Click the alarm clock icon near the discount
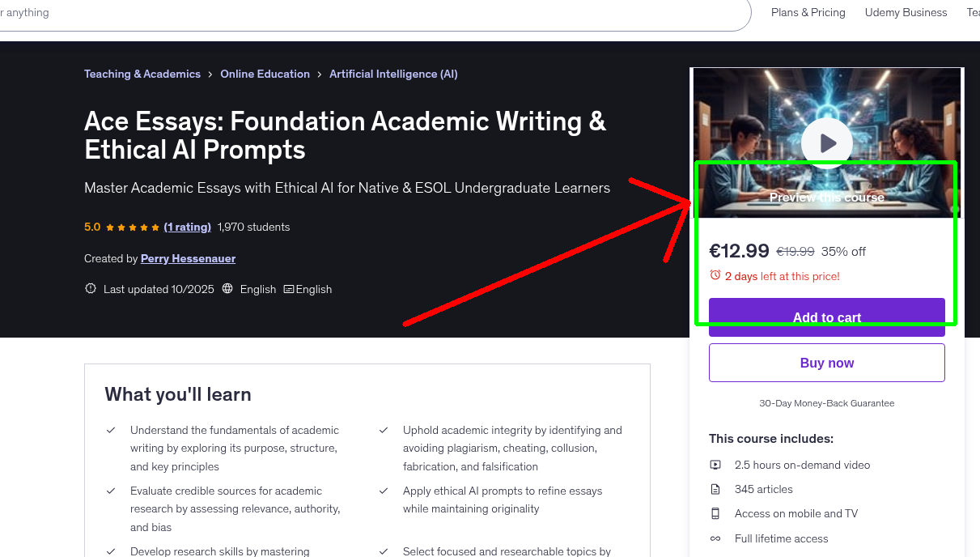Screen dimensions: 980x557 [715, 275]
